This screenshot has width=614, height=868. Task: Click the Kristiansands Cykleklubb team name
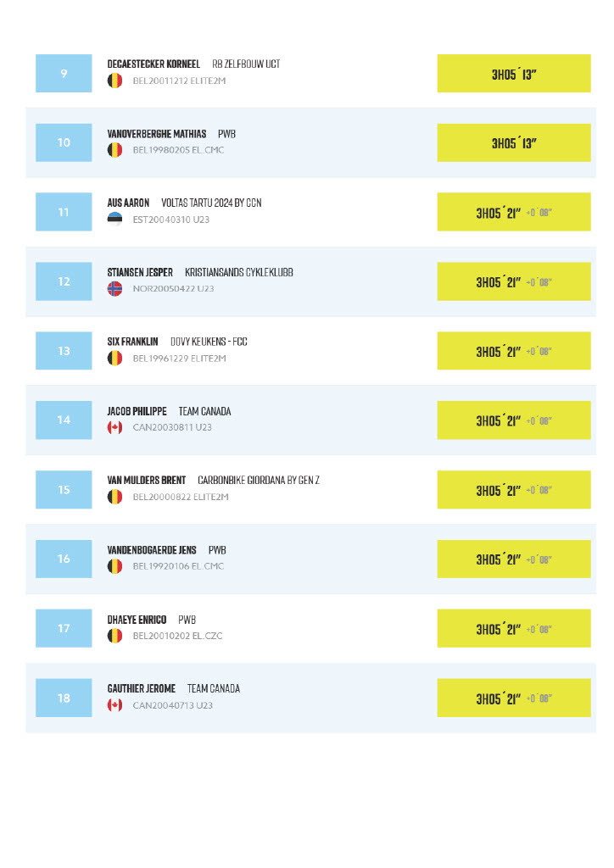(238, 272)
